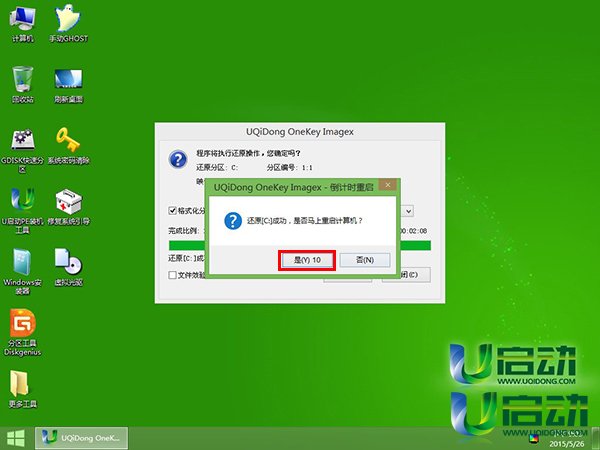
Task: Launch 分区工具 Diskgenius icon
Action: [22, 333]
